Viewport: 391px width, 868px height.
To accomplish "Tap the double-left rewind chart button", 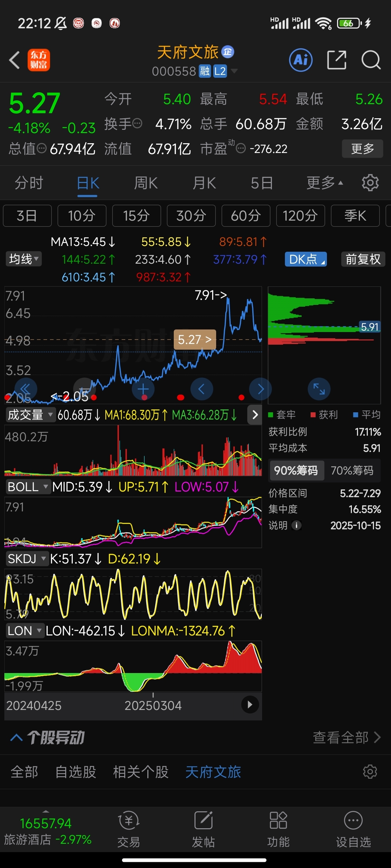I will click(25, 389).
